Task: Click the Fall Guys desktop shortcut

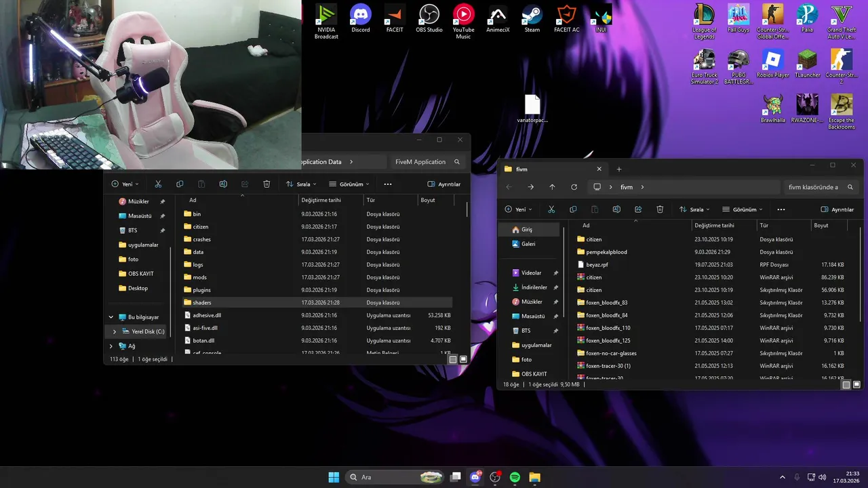Action: click(x=738, y=19)
